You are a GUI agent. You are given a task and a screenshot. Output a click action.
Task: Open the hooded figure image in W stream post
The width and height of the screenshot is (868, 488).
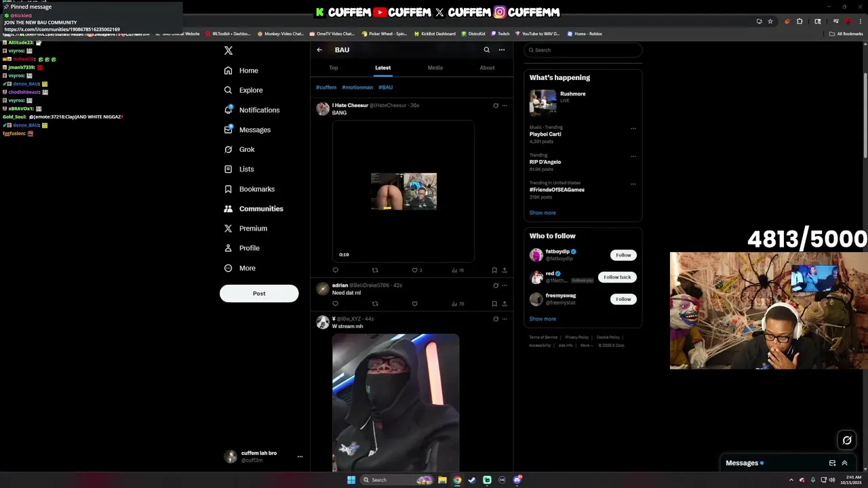(395, 403)
